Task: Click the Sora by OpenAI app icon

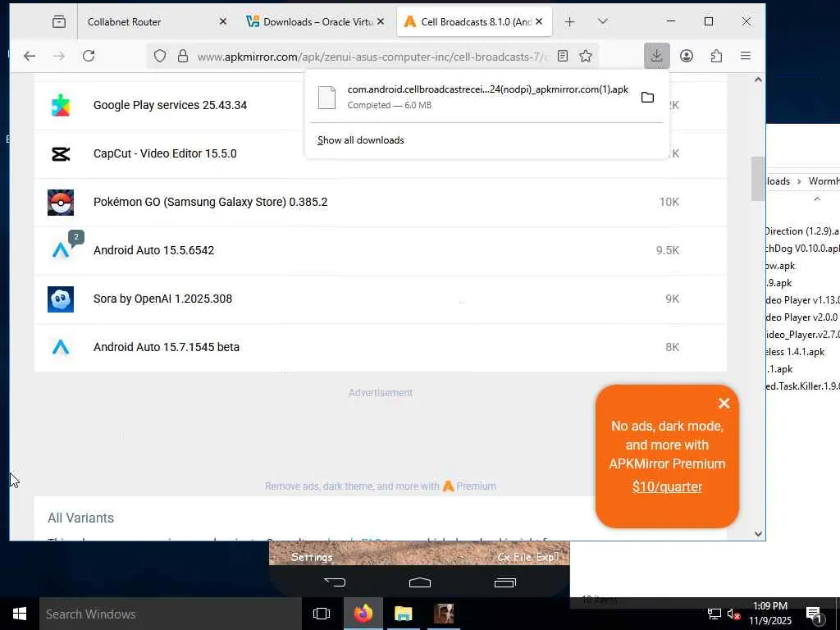Action: [61, 299]
